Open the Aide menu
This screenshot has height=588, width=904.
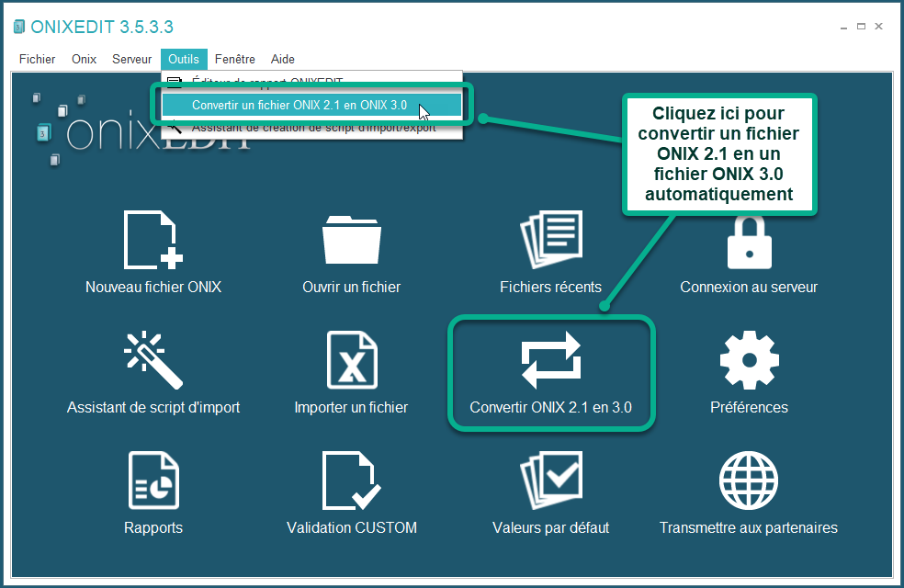(x=282, y=59)
